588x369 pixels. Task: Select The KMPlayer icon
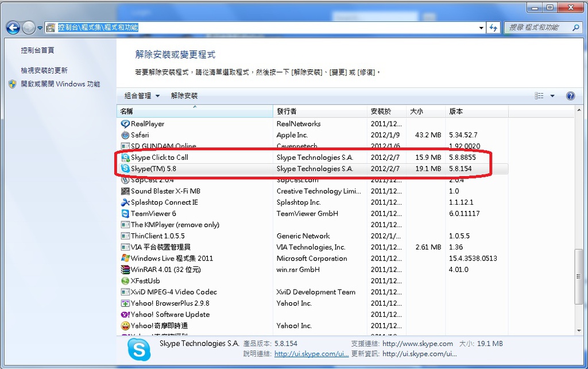(125, 225)
